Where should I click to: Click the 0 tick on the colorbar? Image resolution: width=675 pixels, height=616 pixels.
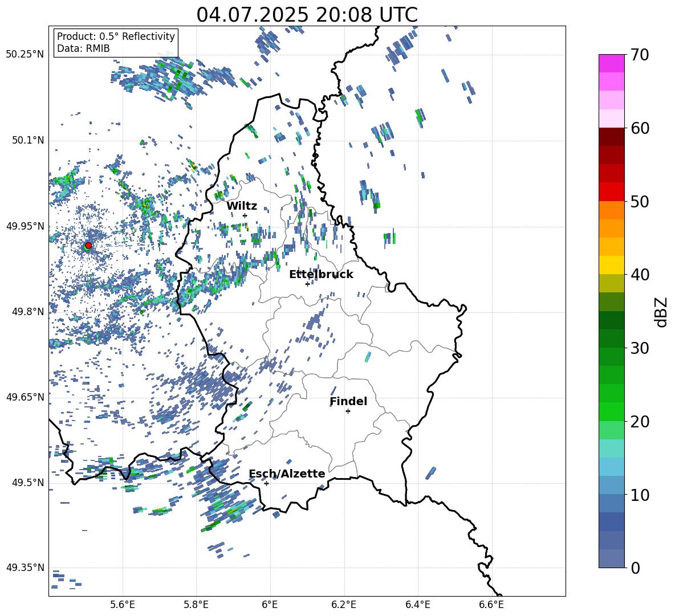635,568
